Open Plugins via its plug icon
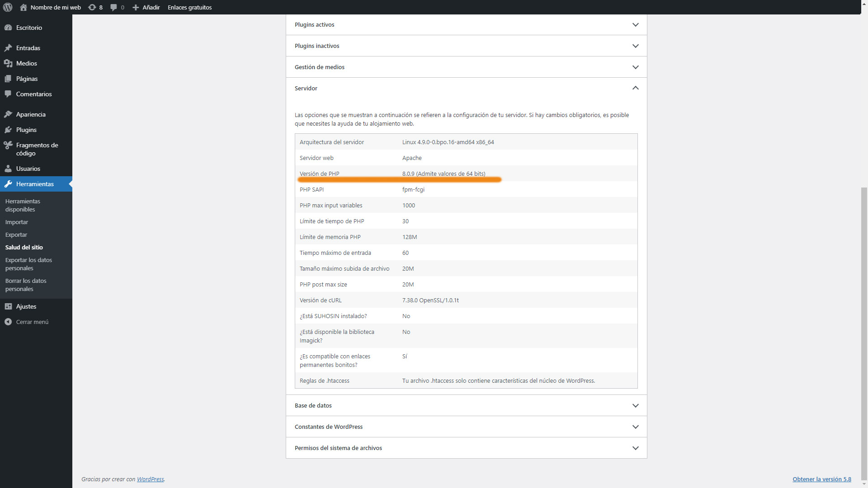 pyautogui.click(x=9, y=130)
